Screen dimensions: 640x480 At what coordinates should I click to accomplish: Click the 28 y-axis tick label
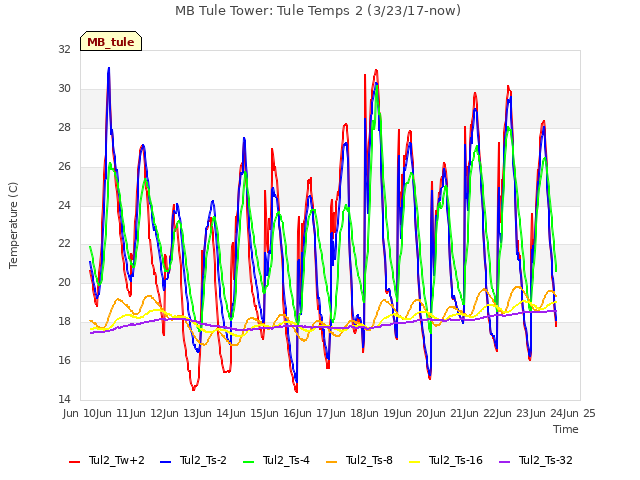tap(64, 127)
